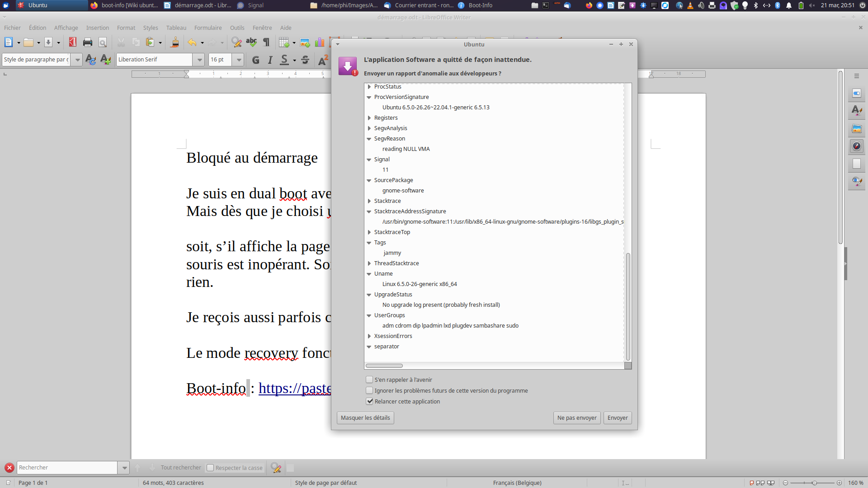Viewport: 868px width, 488px height.
Task: Uncheck "Relancer cette application" checkbox
Action: (369, 401)
